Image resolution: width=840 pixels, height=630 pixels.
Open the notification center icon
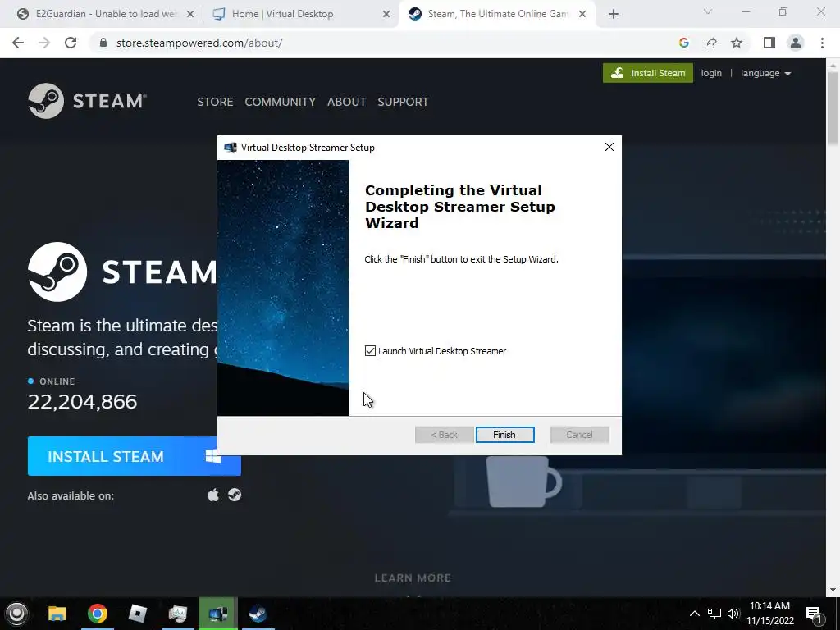(x=815, y=614)
